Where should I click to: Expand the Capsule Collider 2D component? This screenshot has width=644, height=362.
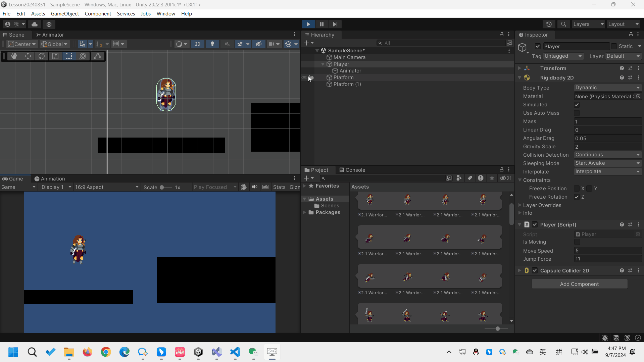click(x=519, y=270)
